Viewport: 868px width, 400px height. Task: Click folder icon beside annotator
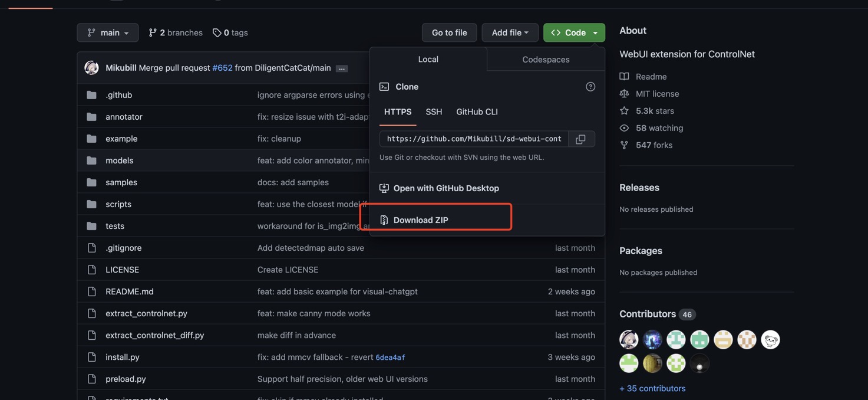pyautogui.click(x=91, y=117)
